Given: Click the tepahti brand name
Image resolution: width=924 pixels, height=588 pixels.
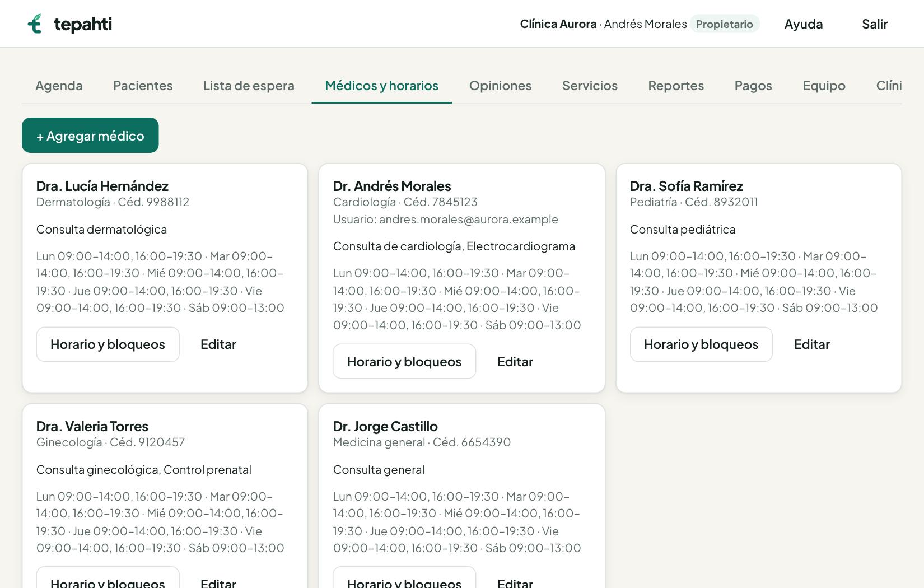Looking at the screenshot, I should click(83, 24).
